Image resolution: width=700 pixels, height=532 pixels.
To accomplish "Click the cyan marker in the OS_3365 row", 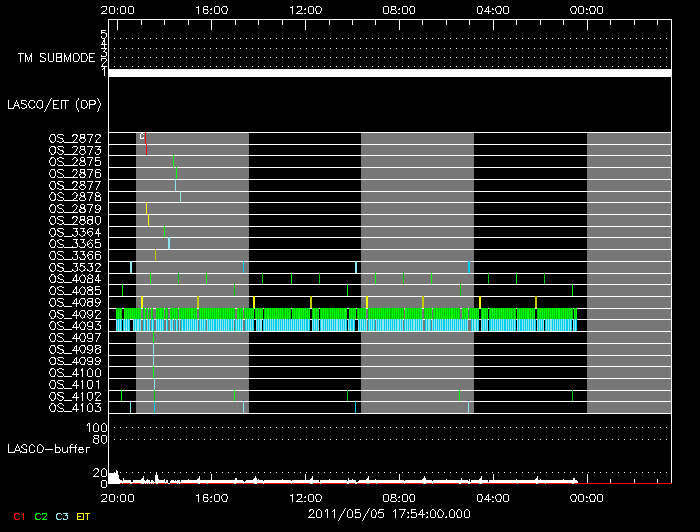I will (169, 244).
